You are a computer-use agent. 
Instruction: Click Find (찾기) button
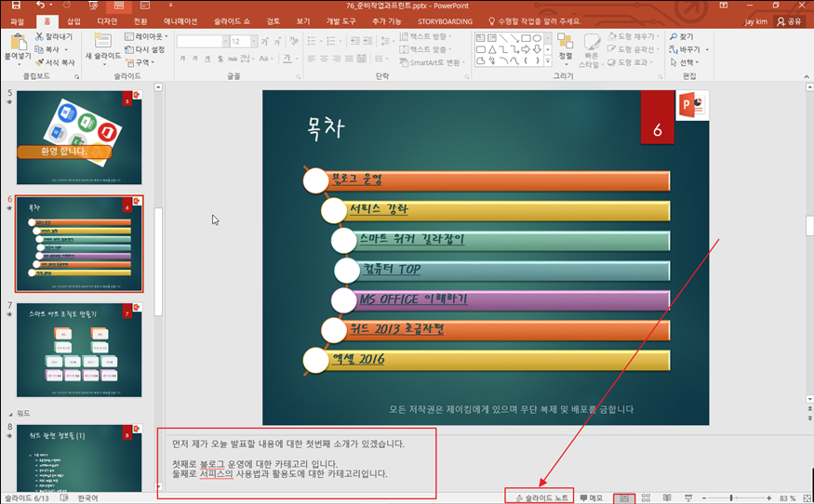pyautogui.click(x=681, y=36)
